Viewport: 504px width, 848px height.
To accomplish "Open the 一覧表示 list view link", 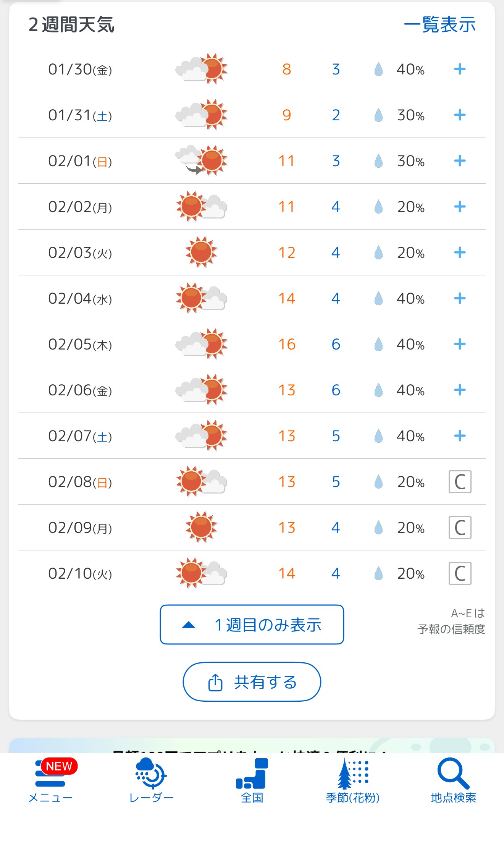I will (439, 25).
